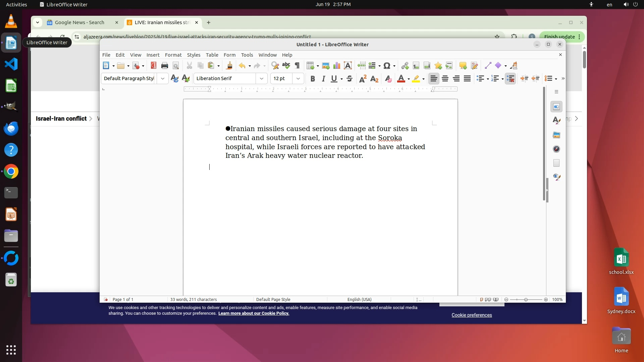Expand the font name dropdown
This screenshot has width=644, height=362.
(x=262, y=79)
